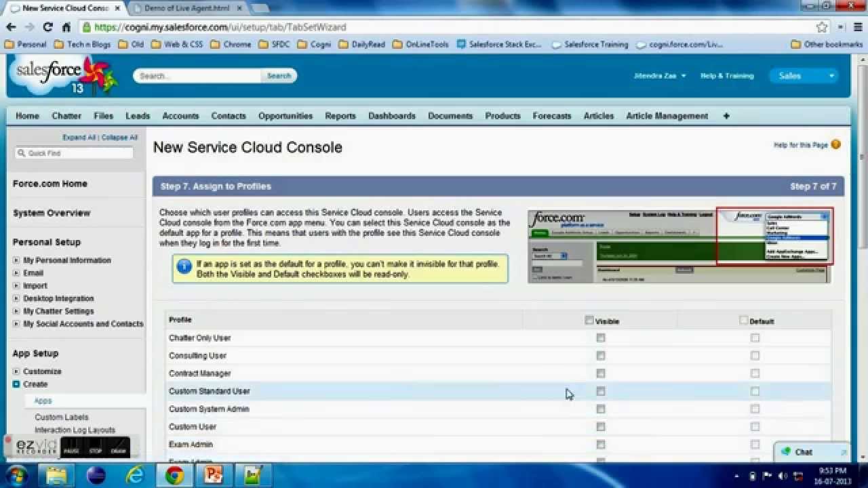The width and height of the screenshot is (868, 488).
Task: Open Internet Explorer from the taskbar
Action: (134, 475)
